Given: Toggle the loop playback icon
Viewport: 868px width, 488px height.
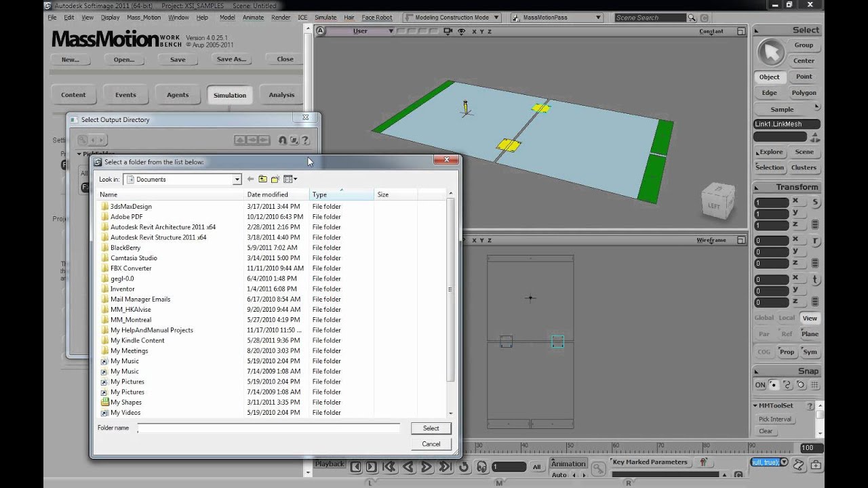Looking at the screenshot, I should coord(464,466).
